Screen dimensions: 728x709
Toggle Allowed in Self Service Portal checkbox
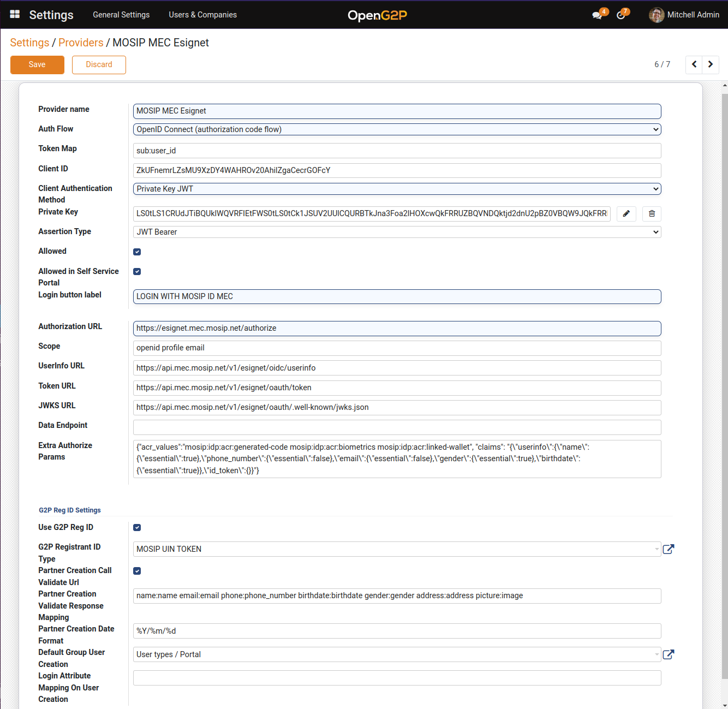[137, 272]
